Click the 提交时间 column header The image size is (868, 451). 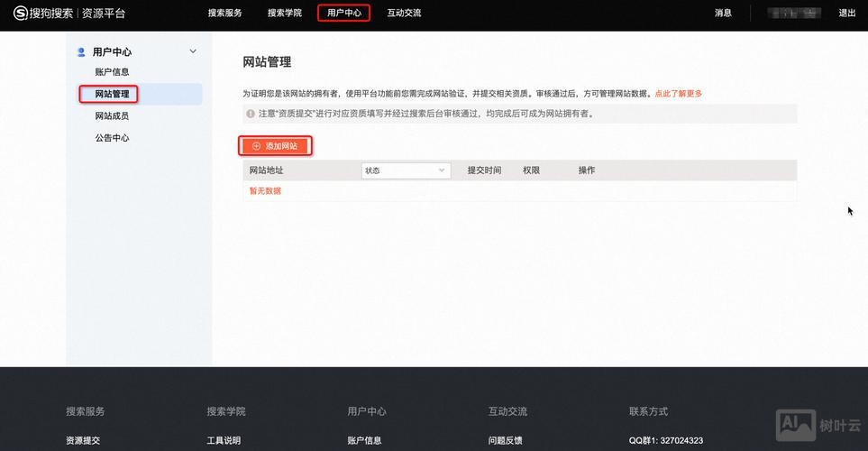click(x=484, y=170)
